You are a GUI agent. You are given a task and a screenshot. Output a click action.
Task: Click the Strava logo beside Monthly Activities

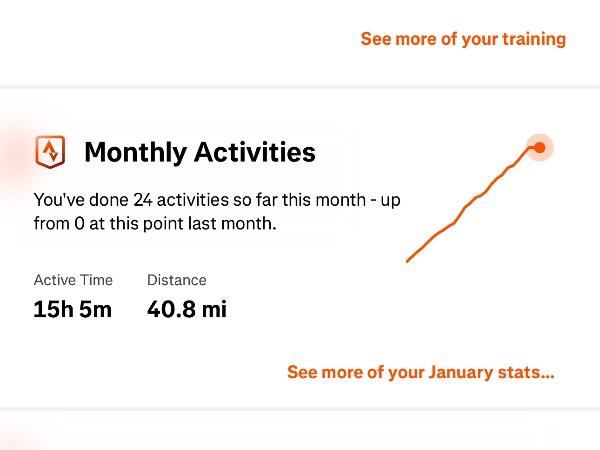click(49, 152)
